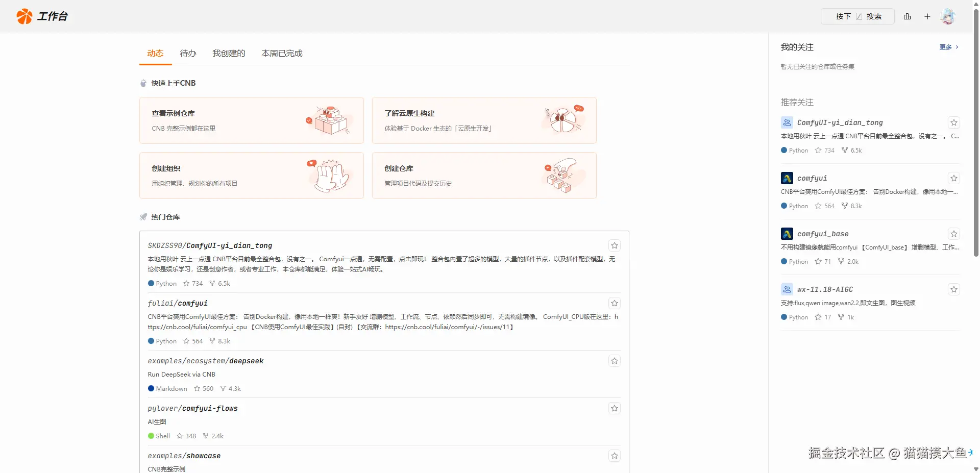
Task: Click the Shell language label under comfyui-flows
Action: point(159,436)
